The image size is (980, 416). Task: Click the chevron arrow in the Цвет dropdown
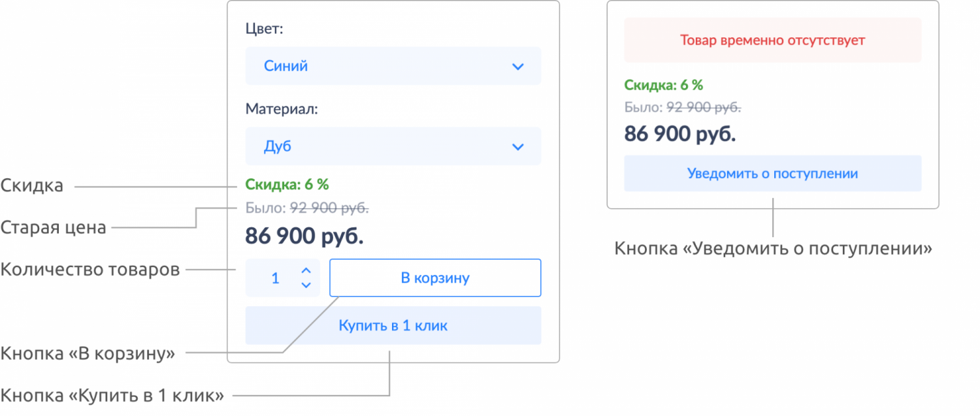click(517, 67)
